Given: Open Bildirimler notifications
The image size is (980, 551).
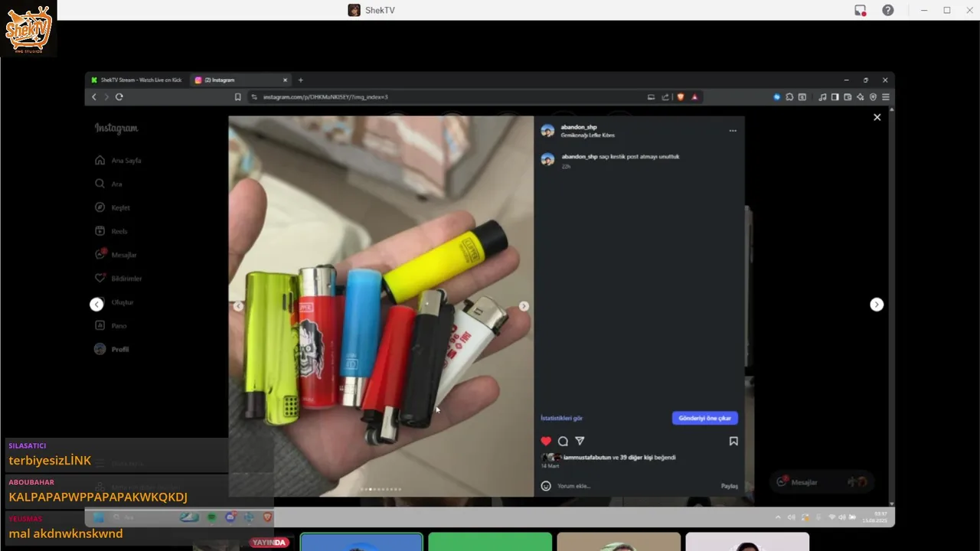Looking at the screenshot, I should click(x=119, y=279).
